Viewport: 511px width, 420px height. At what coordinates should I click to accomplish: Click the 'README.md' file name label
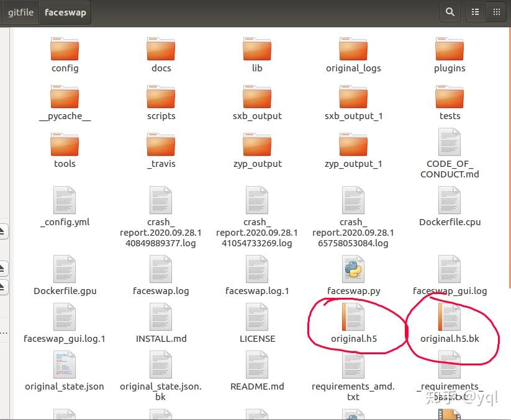click(x=257, y=386)
